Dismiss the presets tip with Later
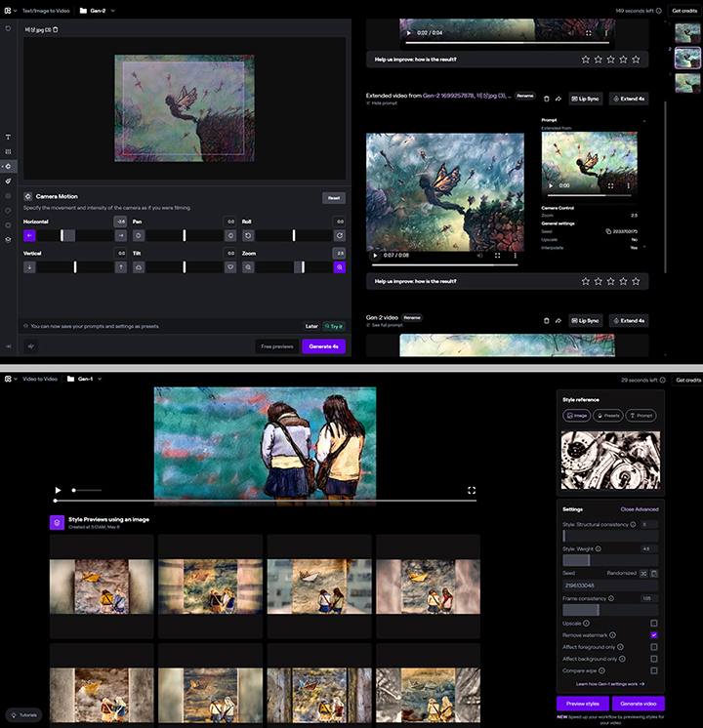This screenshot has height=728, width=703. coord(311,326)
